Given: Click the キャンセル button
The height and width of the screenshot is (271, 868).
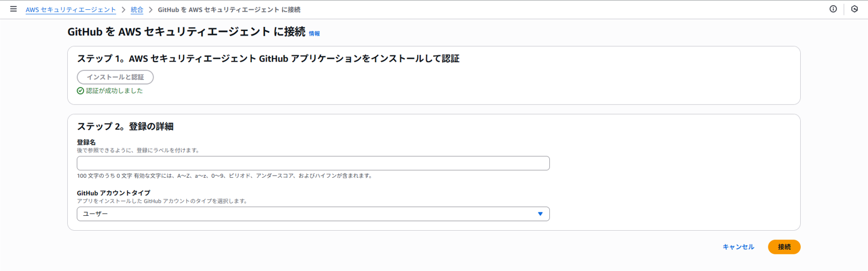Looking at the screenshot, I should (x=738, y=247).
